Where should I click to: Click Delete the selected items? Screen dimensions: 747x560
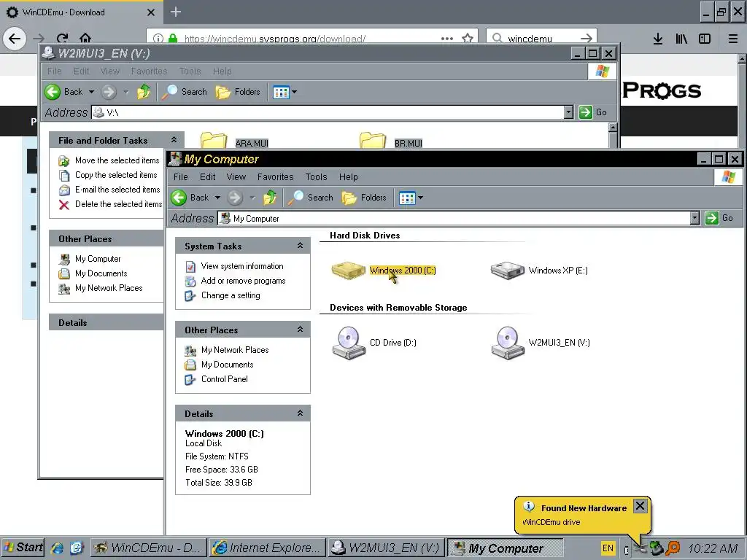click(119, 204)
